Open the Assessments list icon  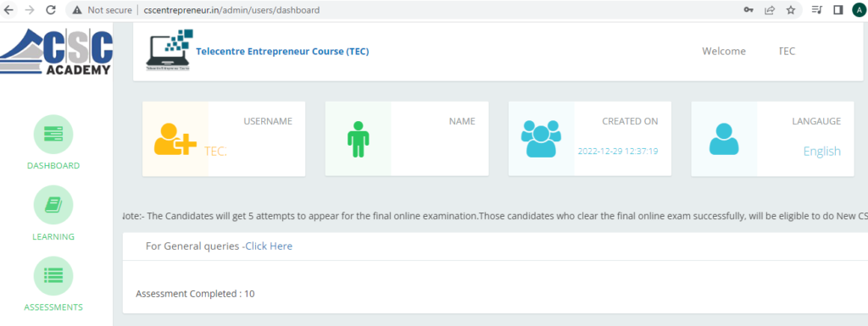coord(53,276)
